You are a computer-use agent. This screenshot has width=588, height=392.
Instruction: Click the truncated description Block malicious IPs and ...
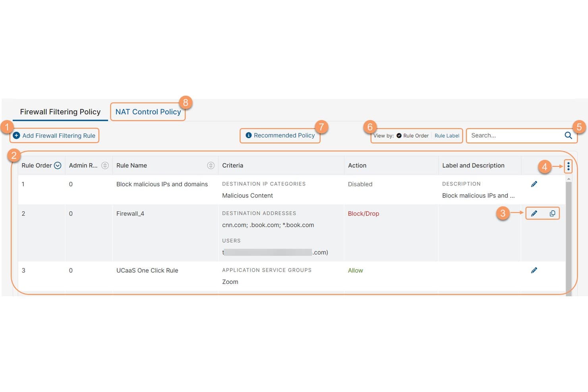(478, 196)
